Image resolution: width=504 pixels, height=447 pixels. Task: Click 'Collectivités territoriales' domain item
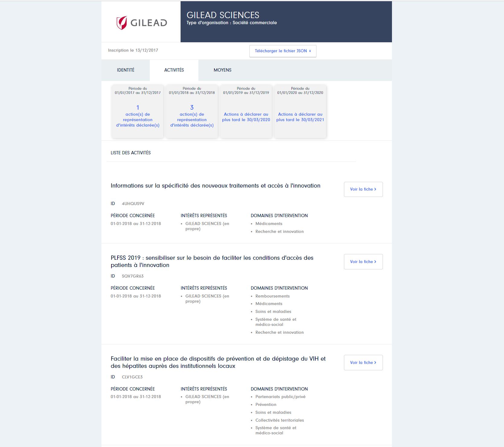pos(280,420)
